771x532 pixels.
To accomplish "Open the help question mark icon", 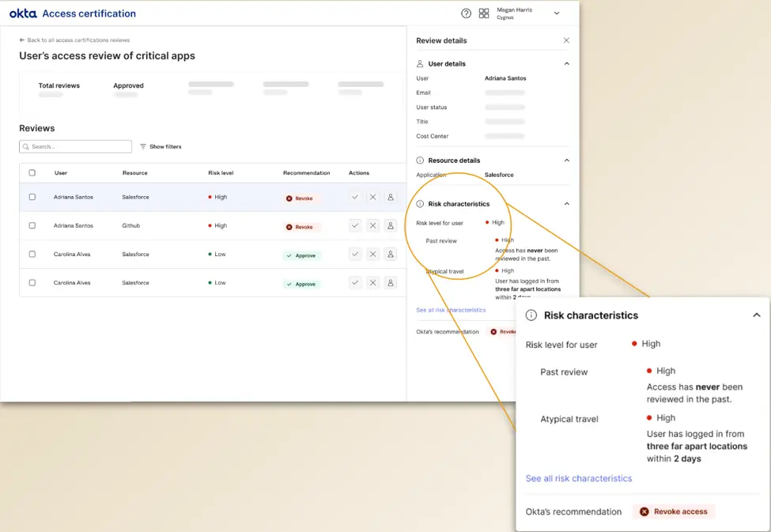I will (x=466, y=13).
